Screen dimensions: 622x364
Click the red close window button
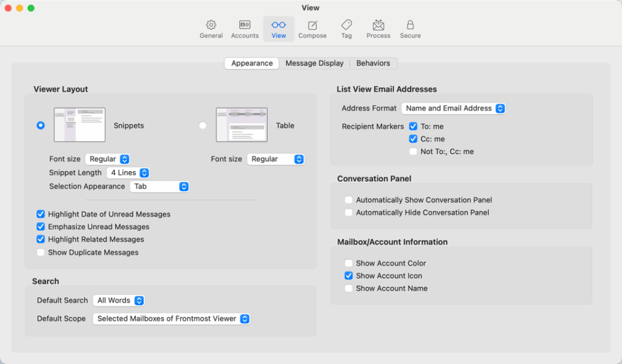[8, 8]
